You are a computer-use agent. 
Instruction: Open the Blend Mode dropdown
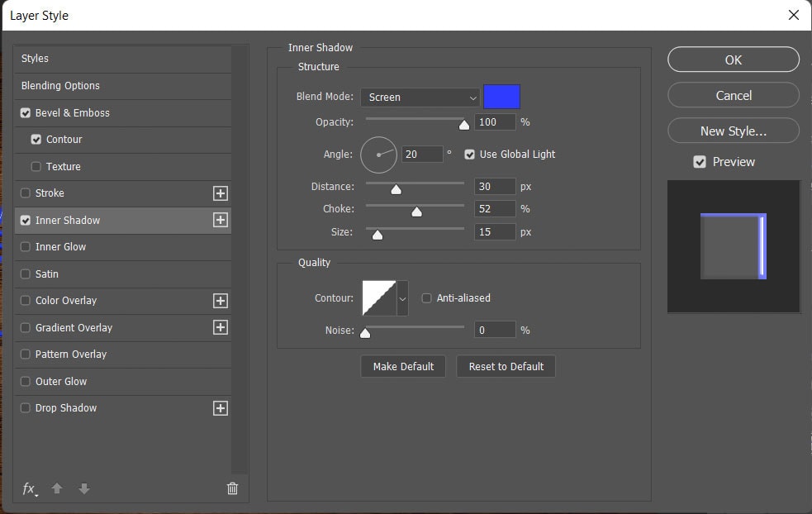tap(420, 97)
